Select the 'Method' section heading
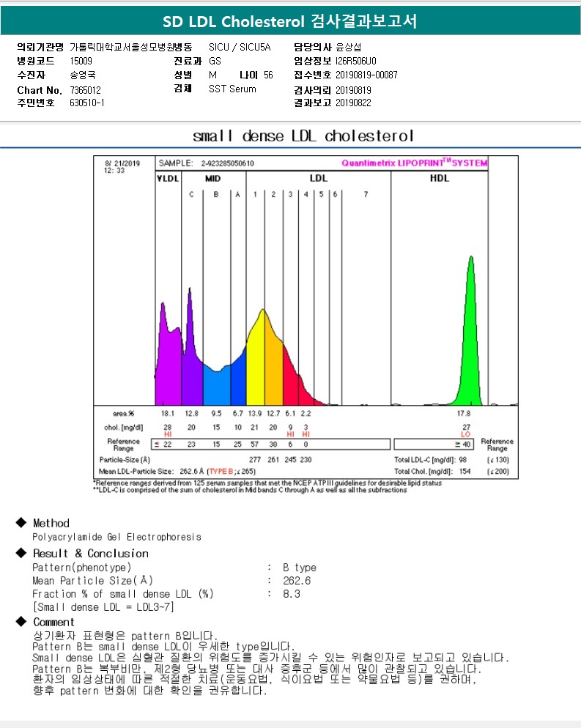Screen dimensions: 581x728 [x=51, y=523]
